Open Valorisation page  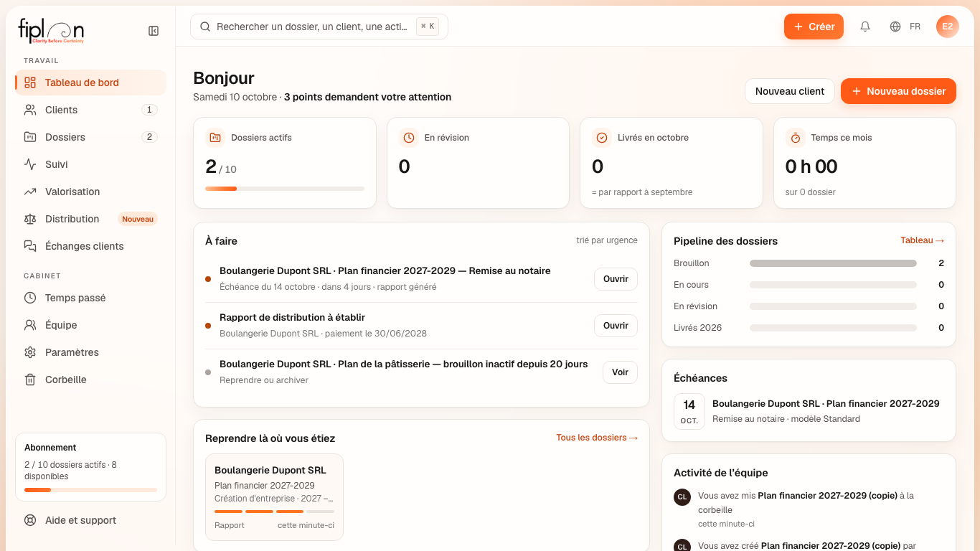(x=90, y=192)
